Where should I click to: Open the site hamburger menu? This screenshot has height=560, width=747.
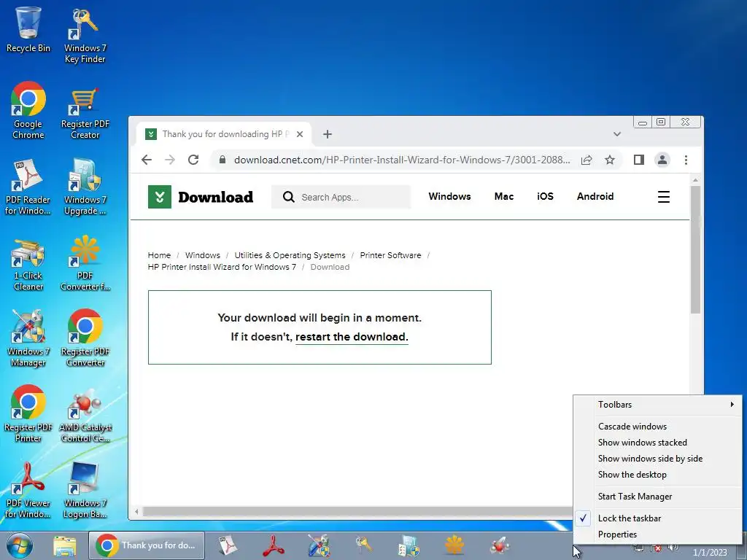click(664, 197)
